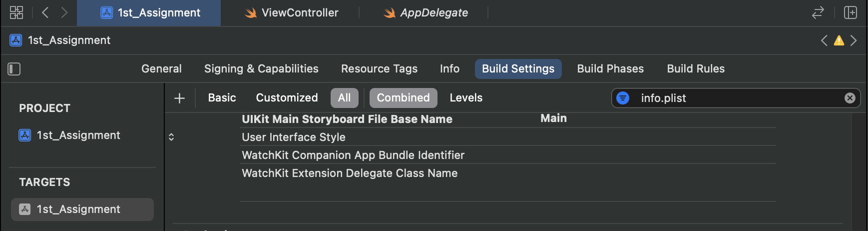Toggle the project and targets list sidebar

click(x=14, y=69)
